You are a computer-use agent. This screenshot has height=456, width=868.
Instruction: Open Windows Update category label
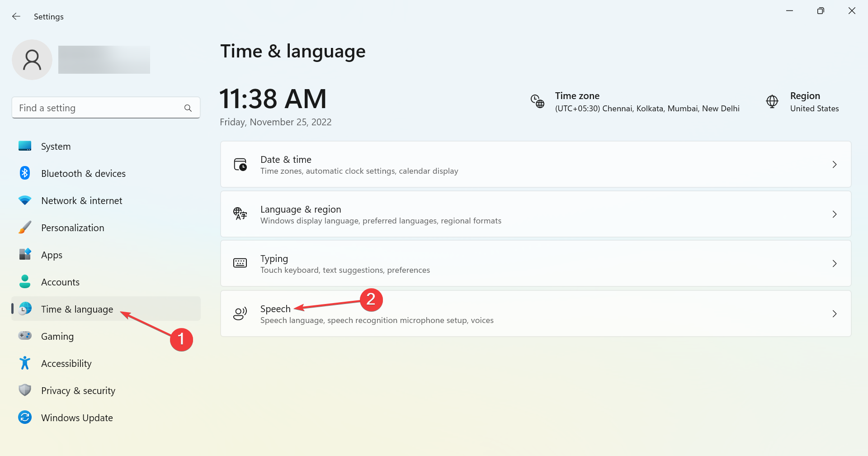click(x=77, y=418)
